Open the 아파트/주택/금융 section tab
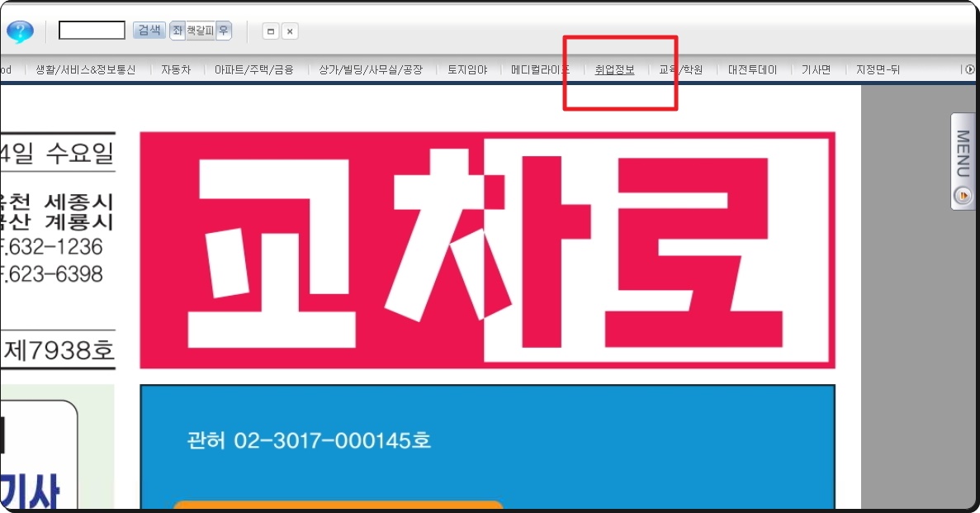The width and height of the screenshot is (980, 513). point(253,69)
